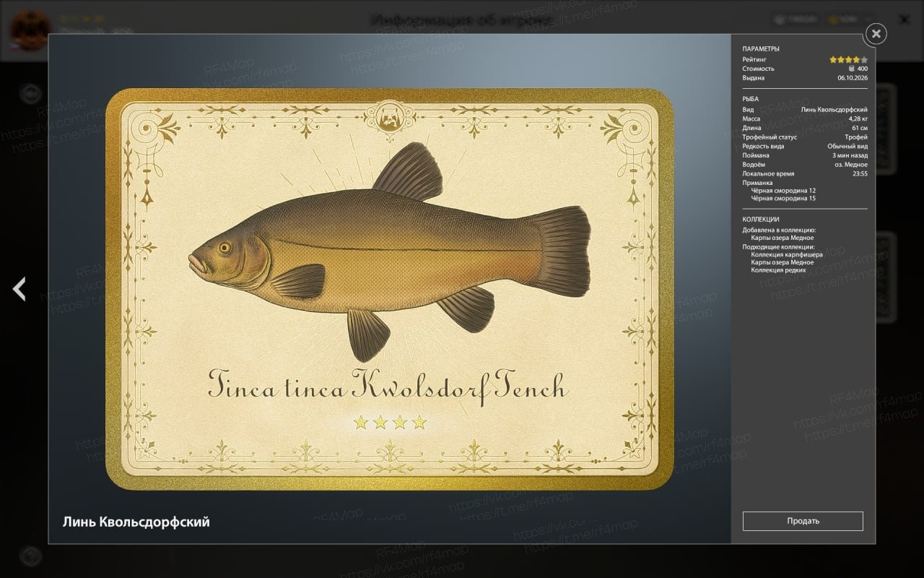Click the bait entry "Чёрная смородина 15"
924x578 pixels.
click(783, 198)
